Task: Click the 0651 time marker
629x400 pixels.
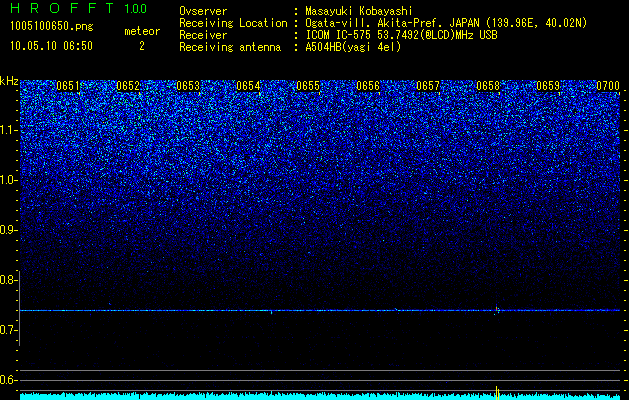Action: point(67,86)
